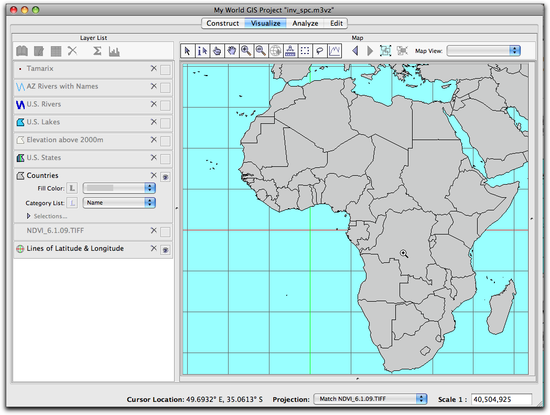This screenshot has width=550, height=415.
Task: Open the layer table grid icon
Action: [x=56, y=52]
